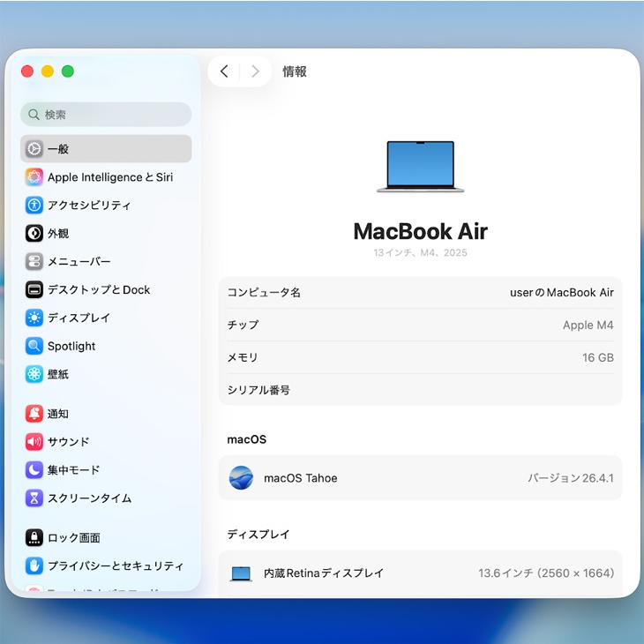Open the Spotlight magnifier icon
Image resolution: width=644 pixels, height=644 pixels.
pyautogui.click(x=34, y=346)
